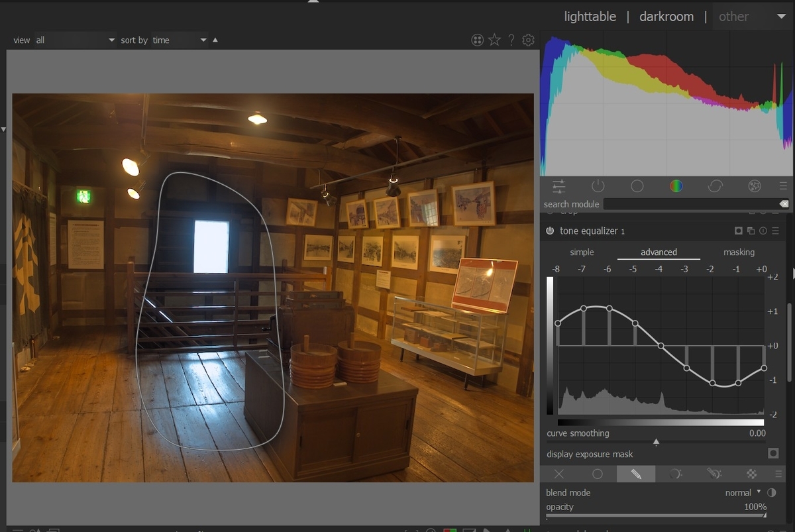Toggle sort order ascending arrow
This screenshot has height=532, width=795.
pos(215,40)
